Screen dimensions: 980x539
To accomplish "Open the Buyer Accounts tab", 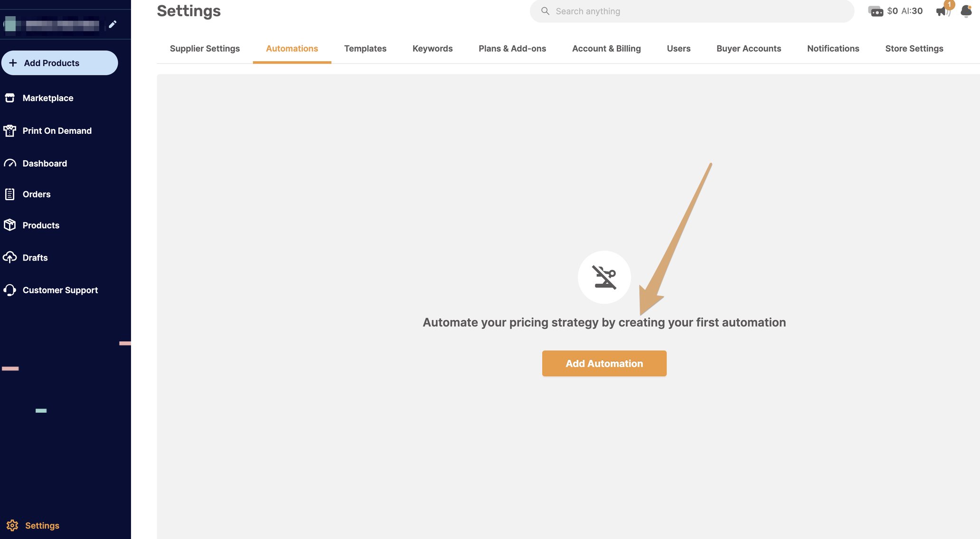I will [748, 48].
